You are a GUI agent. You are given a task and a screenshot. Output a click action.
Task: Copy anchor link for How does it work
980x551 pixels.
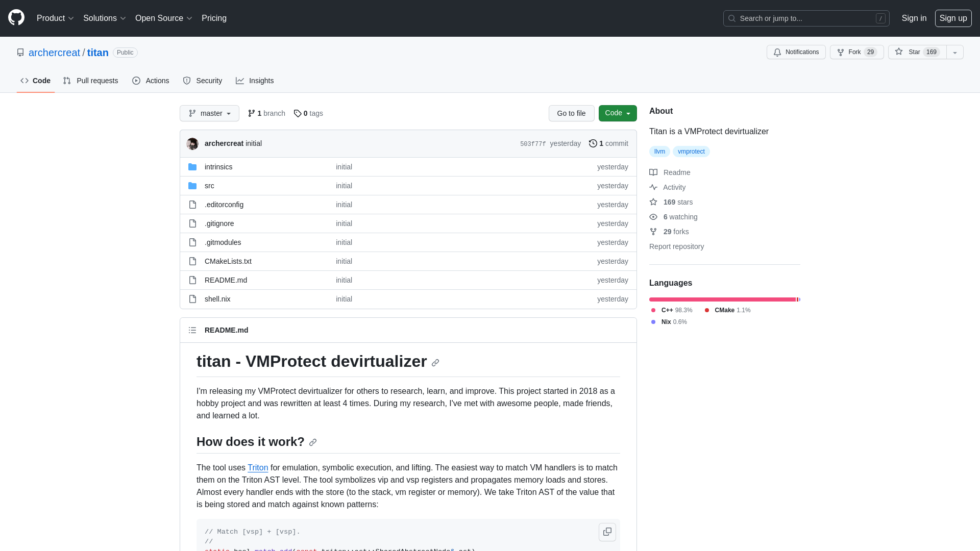(x=313, y=442)
